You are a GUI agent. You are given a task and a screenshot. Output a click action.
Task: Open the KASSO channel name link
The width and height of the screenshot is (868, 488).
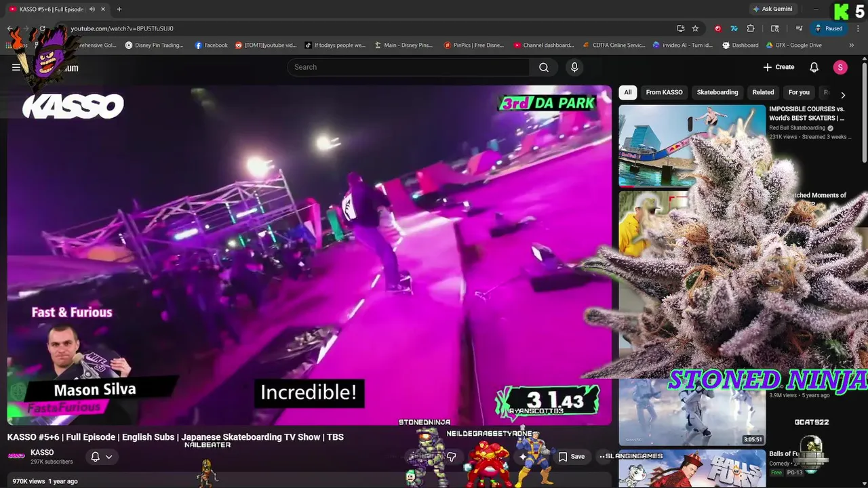pos(42,452)
